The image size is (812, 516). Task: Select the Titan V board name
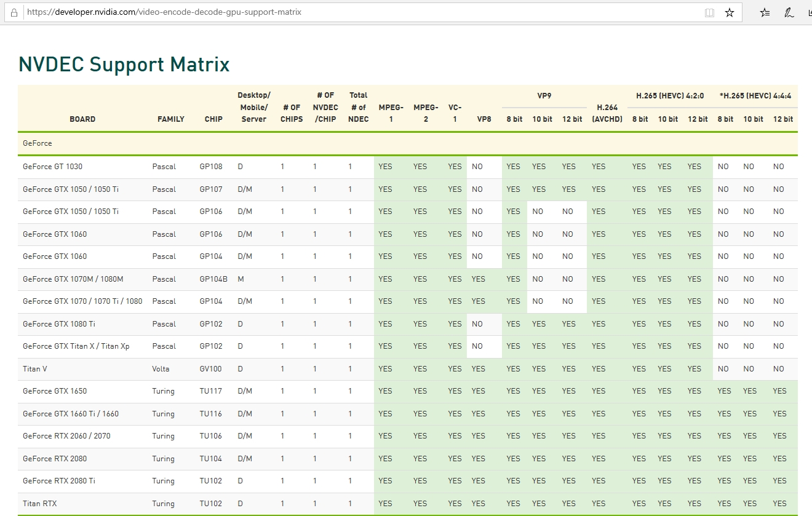pos(35,369)
